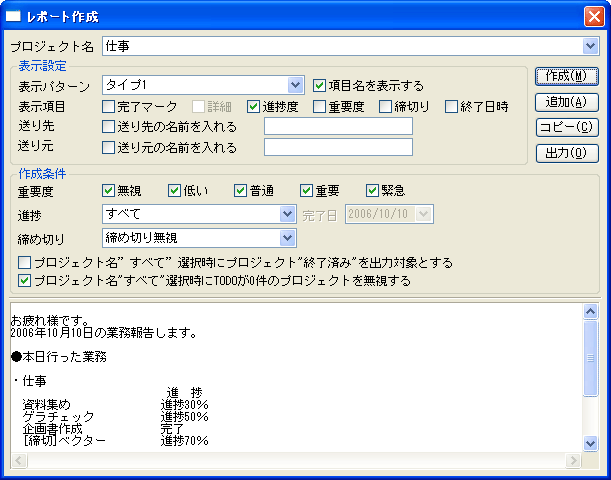The image size is (611, 480).
Task: Enable the 締切り checkbox
Action: 386,106
